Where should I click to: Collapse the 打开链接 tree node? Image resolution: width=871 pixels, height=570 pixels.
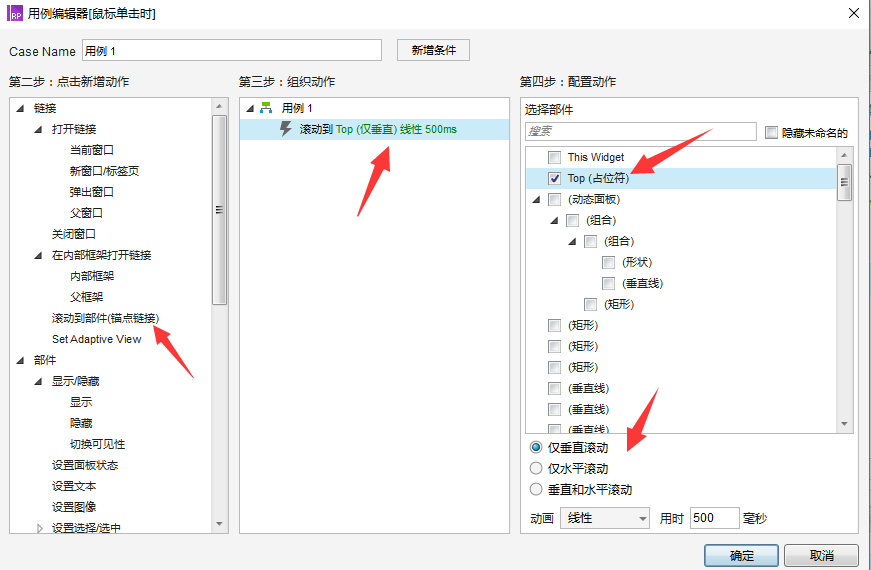coord(38,129)
